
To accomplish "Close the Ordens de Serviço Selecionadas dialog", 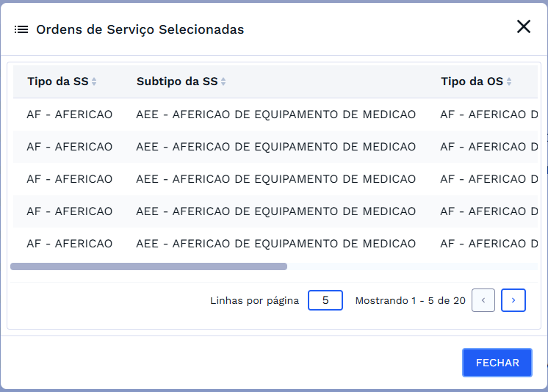I will [523, 27].
